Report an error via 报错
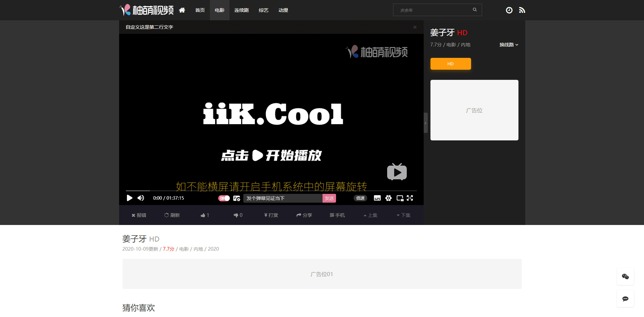This screenshot has width=644, height=317. tap(139, 215)
